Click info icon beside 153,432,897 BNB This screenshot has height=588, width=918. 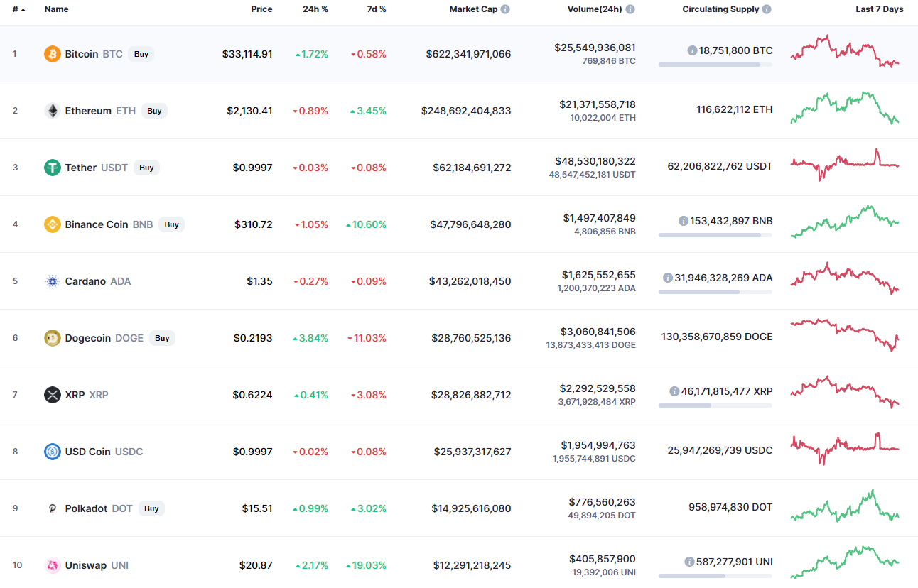click(684, 221)
